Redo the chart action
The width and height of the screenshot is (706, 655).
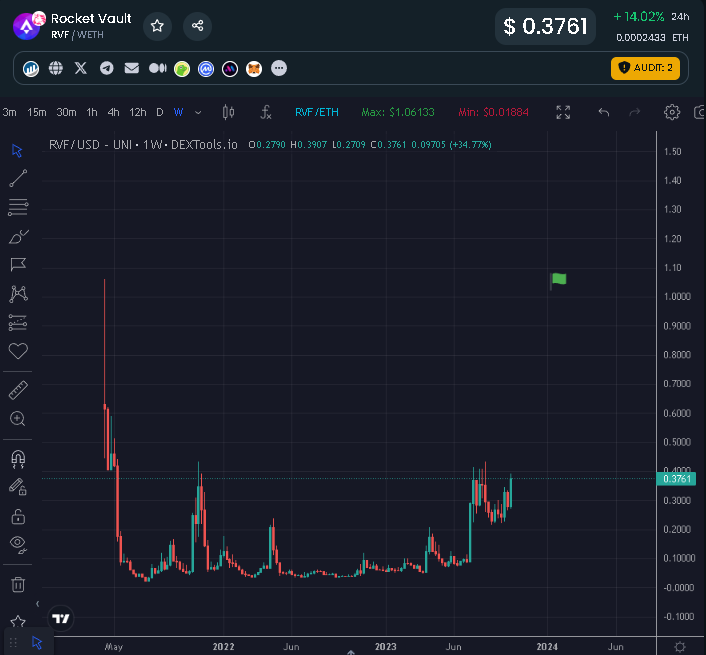coord(634,112)
